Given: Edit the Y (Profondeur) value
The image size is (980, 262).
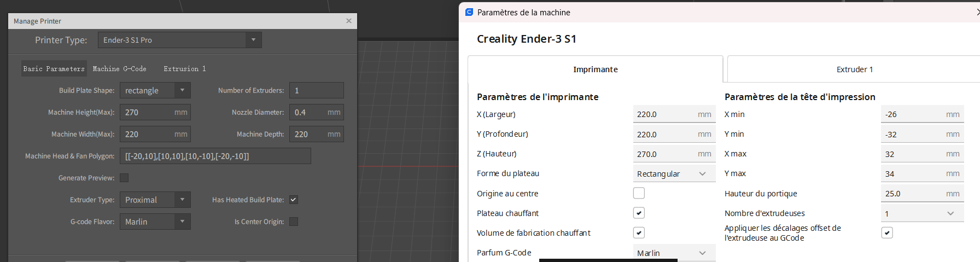Looking at the screenshot, I should pyautogui.click(x=674, y=134).
